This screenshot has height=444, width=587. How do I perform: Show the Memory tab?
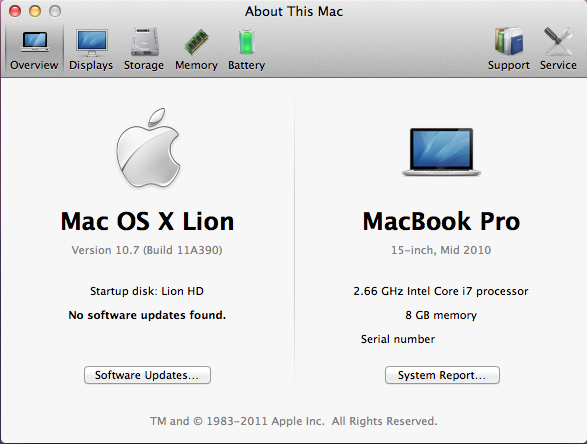click(x=196, y=49)
